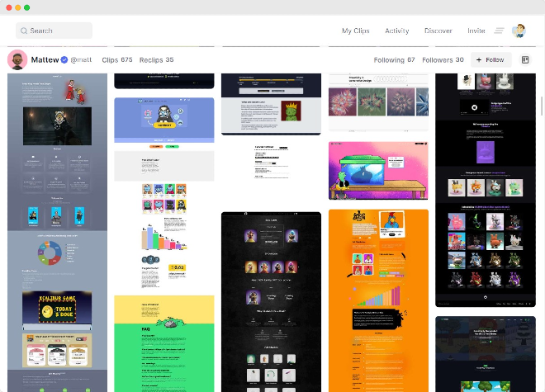Image resolution: width=545 pixels, height=392 pixels.
Task: Click Mattew's profile picture
Action: pos(17,59)
